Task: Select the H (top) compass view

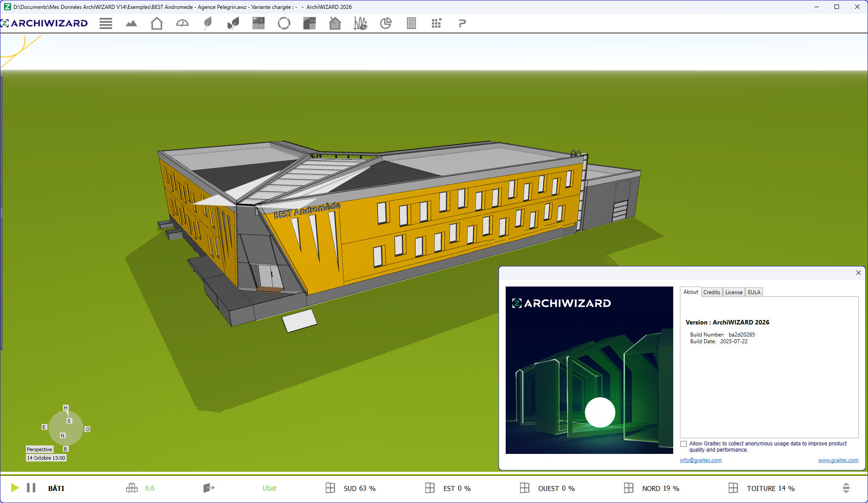Action: point(66,408)
